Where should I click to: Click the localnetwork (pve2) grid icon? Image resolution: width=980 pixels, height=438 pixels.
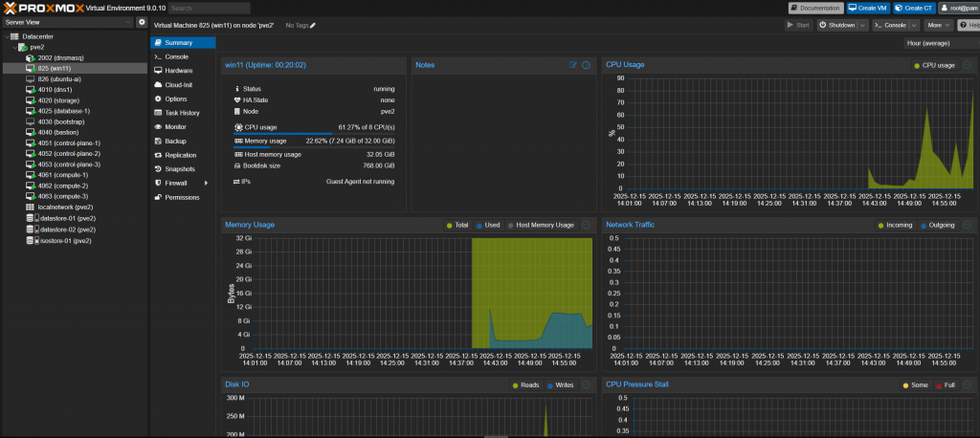coord(30,207)
